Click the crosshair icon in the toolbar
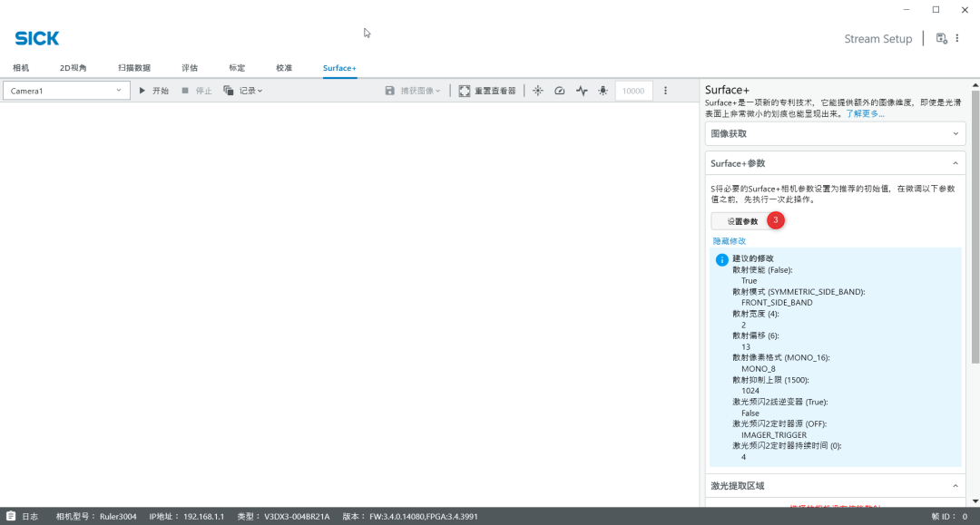The image size is (980, 525). pos(537,91)
